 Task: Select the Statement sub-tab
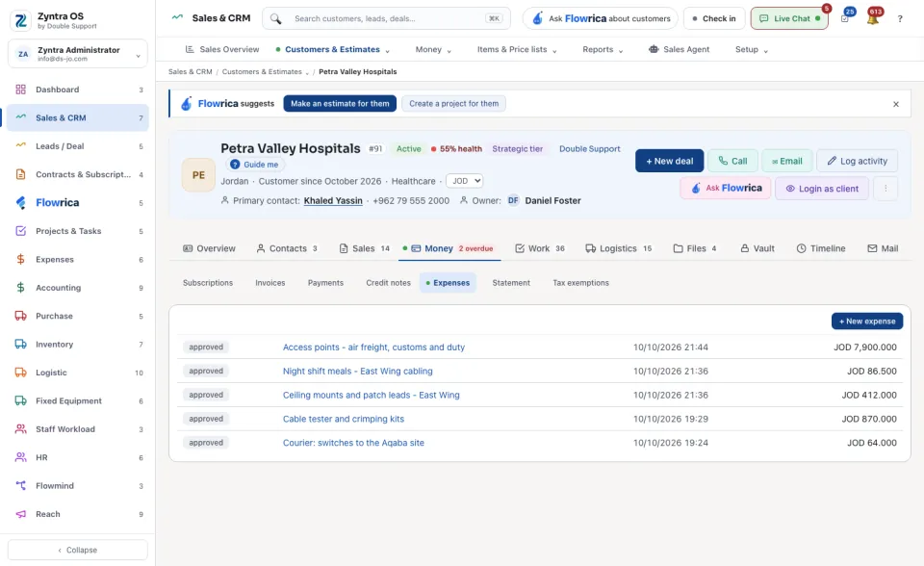tap(511, 283)
